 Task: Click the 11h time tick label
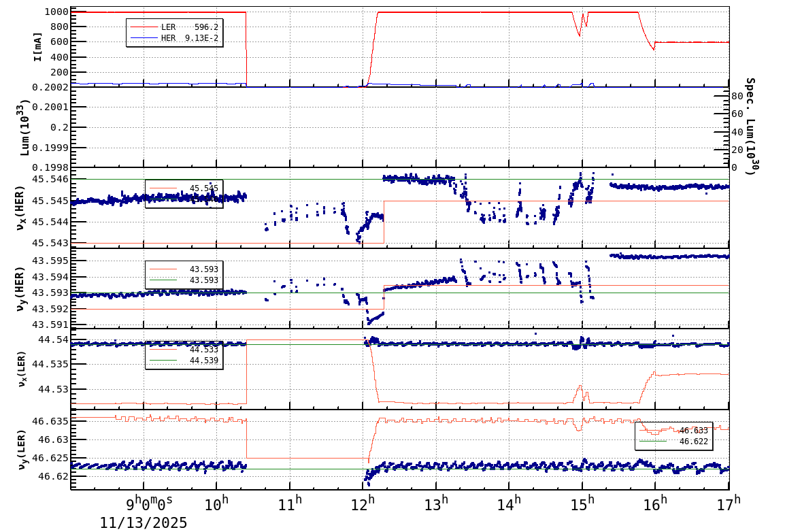pos(290,503)
